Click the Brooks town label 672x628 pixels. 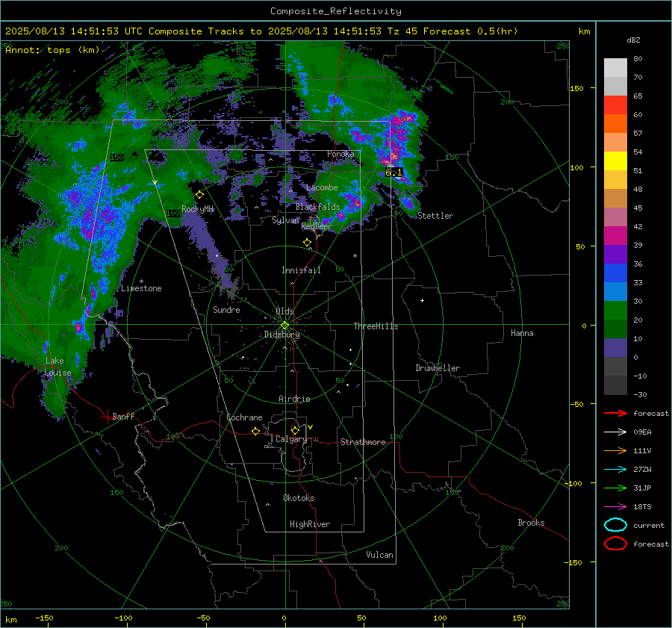coord(531,523)
